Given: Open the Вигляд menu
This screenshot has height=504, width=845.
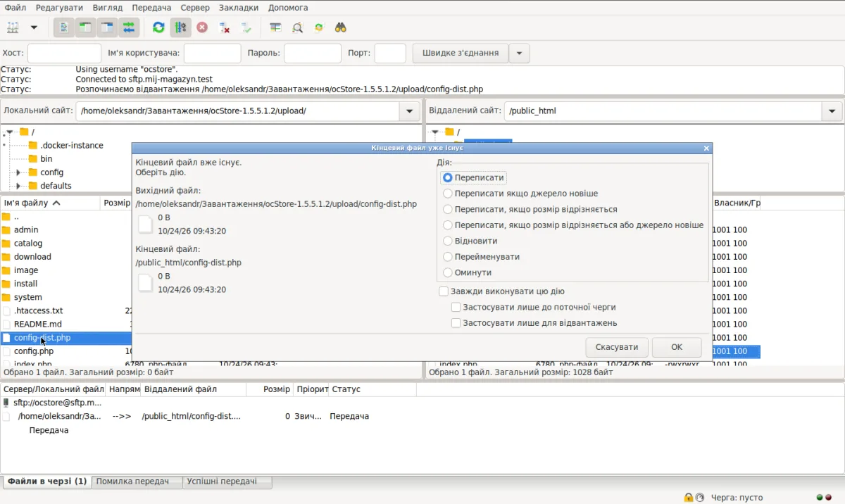Looking at the screenshot, I should [107, 8].
